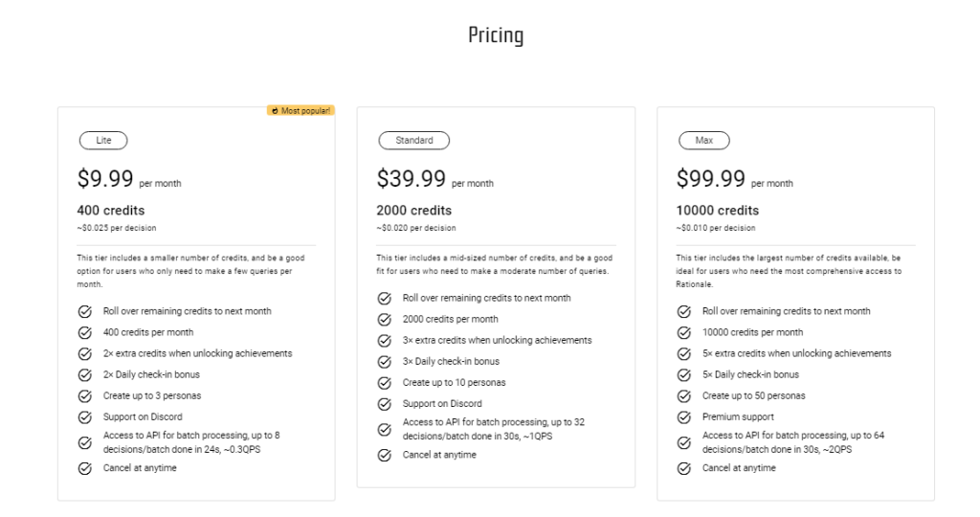Click check icon beside Create up to 3 personas
This screenshot has width=980, height=517.
[84, 396]
